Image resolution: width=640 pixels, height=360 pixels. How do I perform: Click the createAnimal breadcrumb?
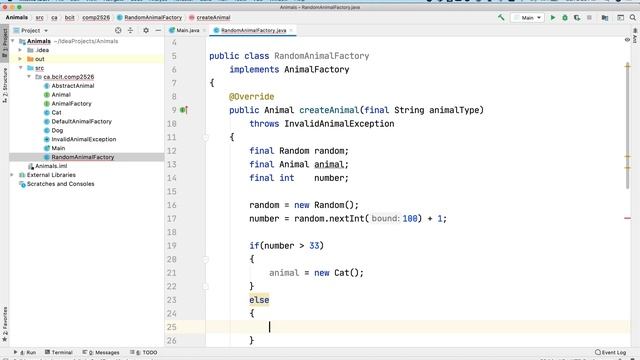(210, 18)
